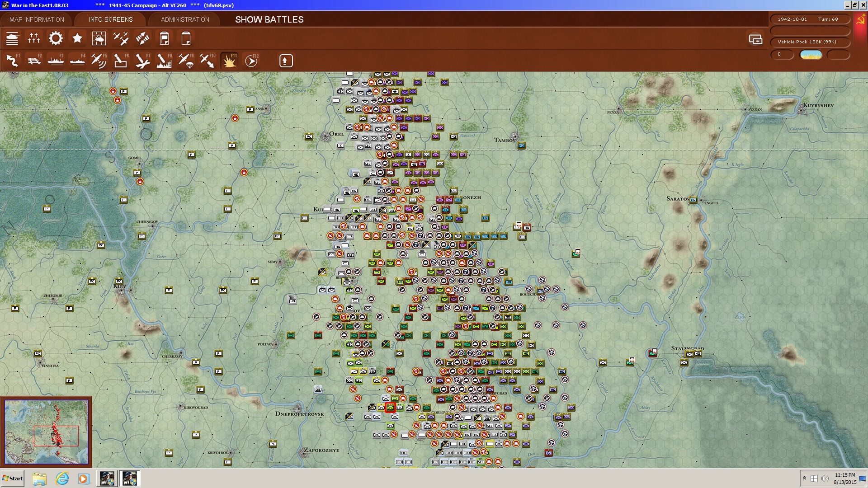Click the Zhitomir city label

pyautogui.click(x=53, y=296)
